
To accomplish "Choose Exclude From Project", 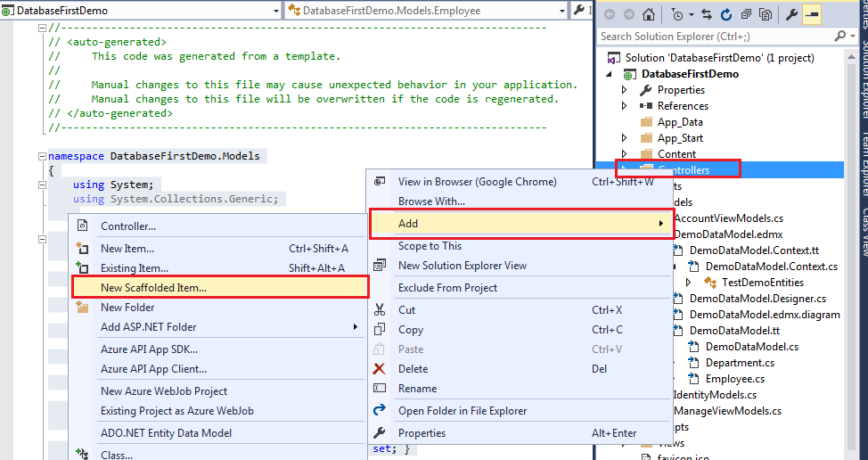I will [x=520, y=288].
